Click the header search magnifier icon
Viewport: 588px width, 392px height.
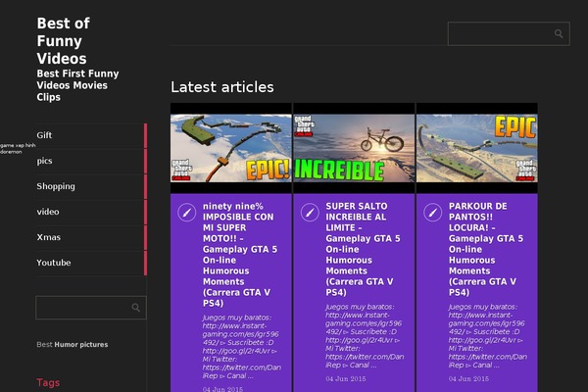pyautogui.click(x=559, y=33)
